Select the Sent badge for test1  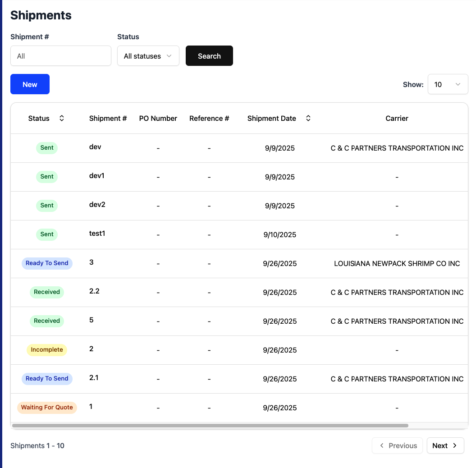[47, 234]
